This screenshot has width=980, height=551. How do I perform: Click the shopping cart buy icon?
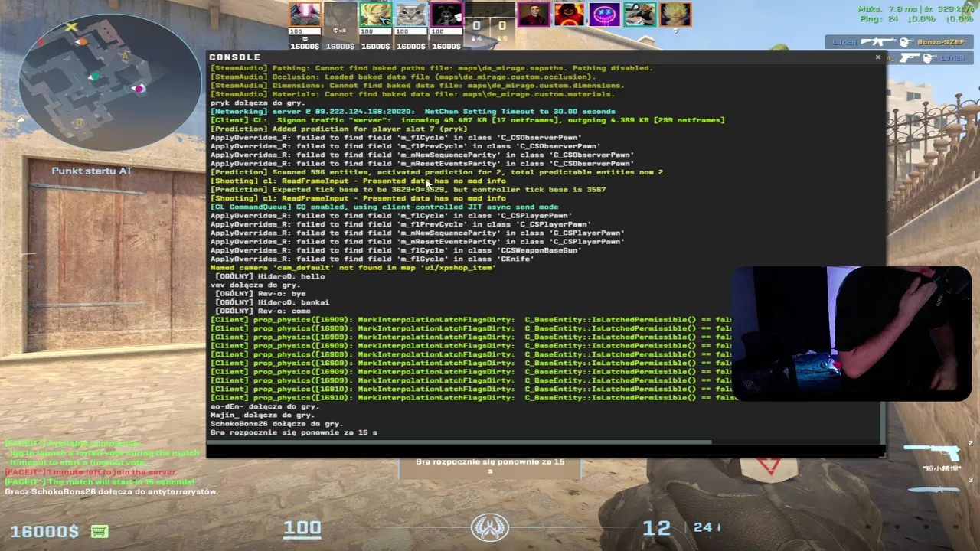coord(99,531)
